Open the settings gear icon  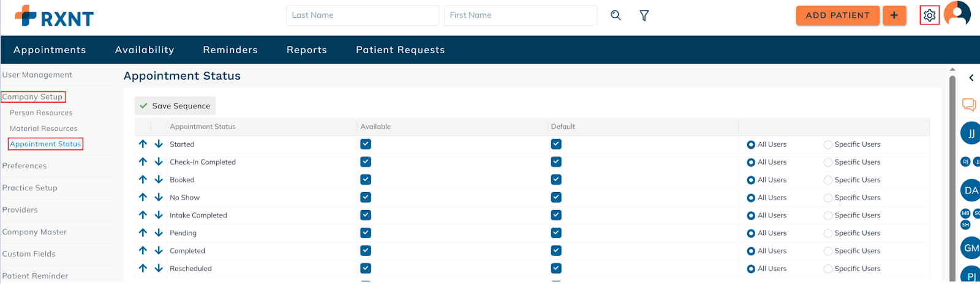929,15
